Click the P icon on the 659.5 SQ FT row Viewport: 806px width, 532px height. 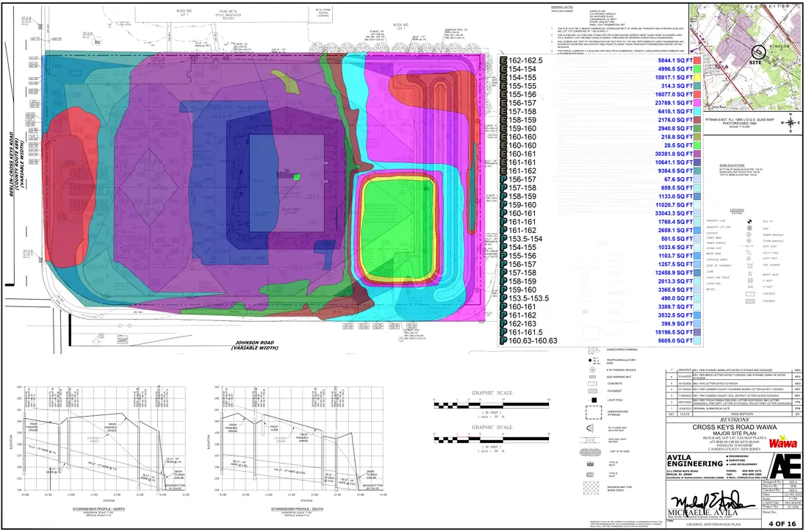point(504,187)
